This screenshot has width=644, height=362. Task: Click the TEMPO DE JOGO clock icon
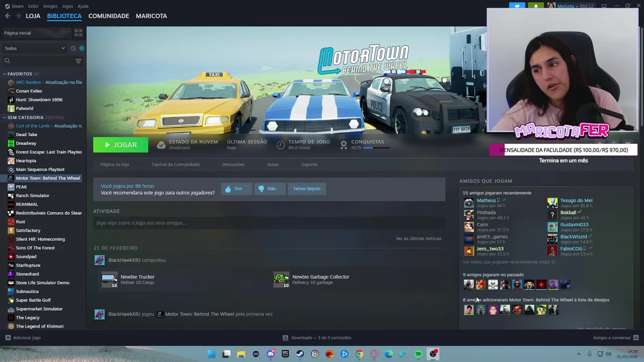pyautogui.click(x=281, y=145)
